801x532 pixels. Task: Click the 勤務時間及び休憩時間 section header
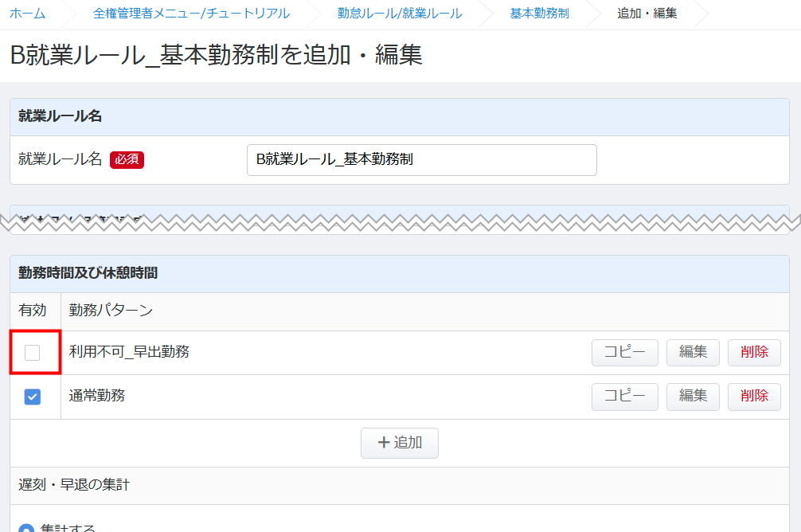click(88, 272)
